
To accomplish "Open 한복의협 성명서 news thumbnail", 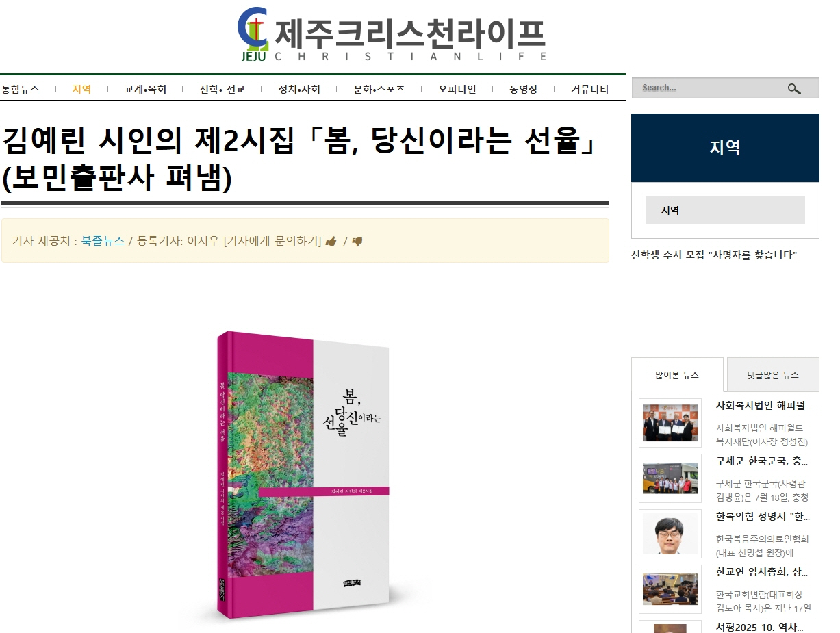I will tap(670, 534).
